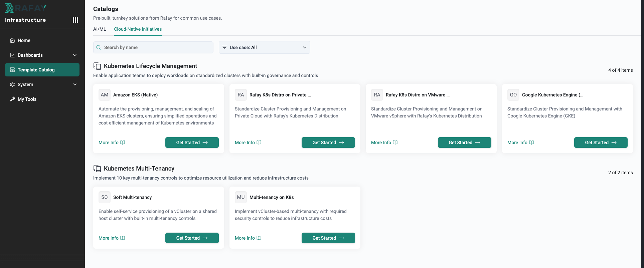644x268 pixels.
Task: Get Started with Google Kubernetes Engine
Action: [x=601, y=143]
